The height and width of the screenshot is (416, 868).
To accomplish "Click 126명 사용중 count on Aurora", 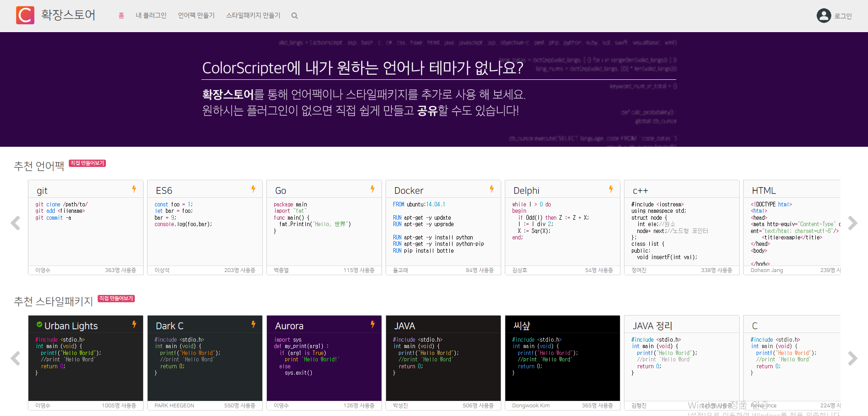I will tap(359, 405).
